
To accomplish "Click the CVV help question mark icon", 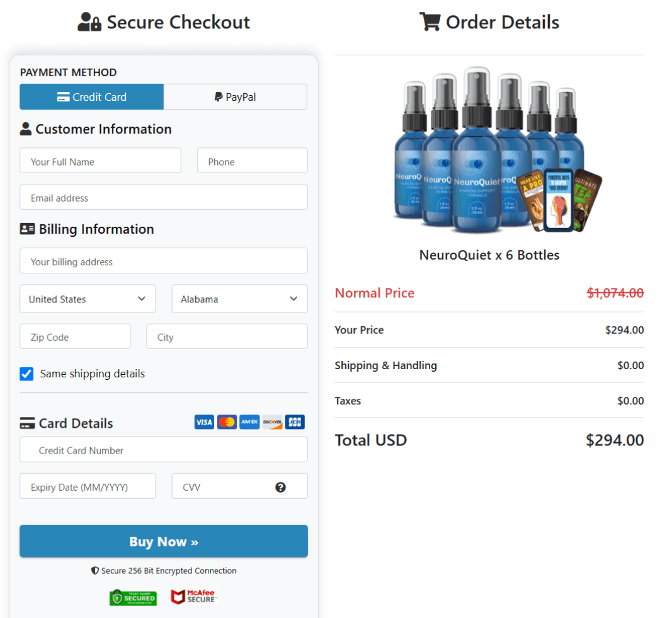I will [x=280, y=488].
